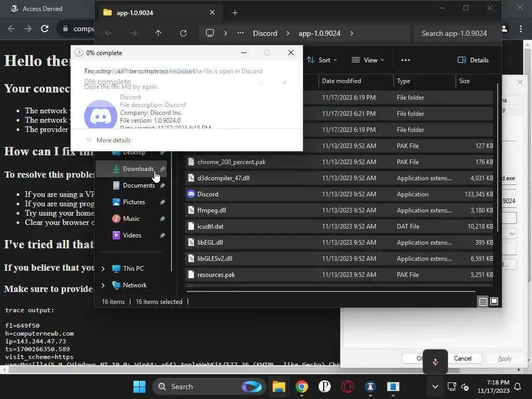
Task: Select the Discord application file
Action: coord(339,194)
